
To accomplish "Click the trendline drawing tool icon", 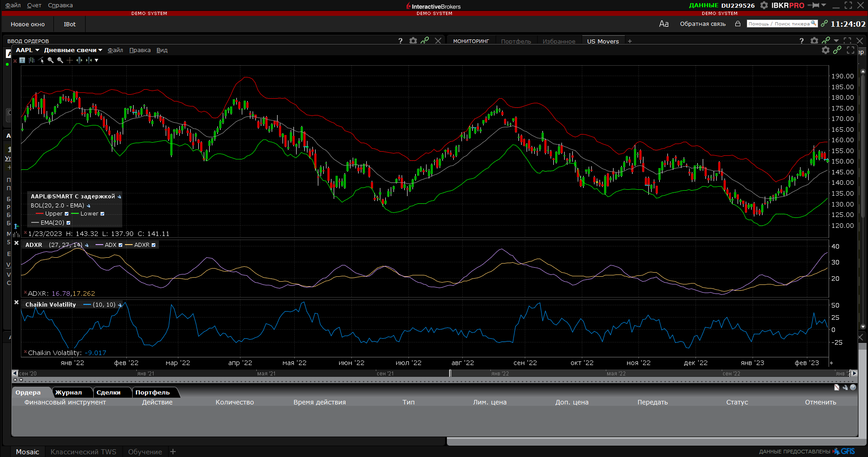I will pos(41,60).
